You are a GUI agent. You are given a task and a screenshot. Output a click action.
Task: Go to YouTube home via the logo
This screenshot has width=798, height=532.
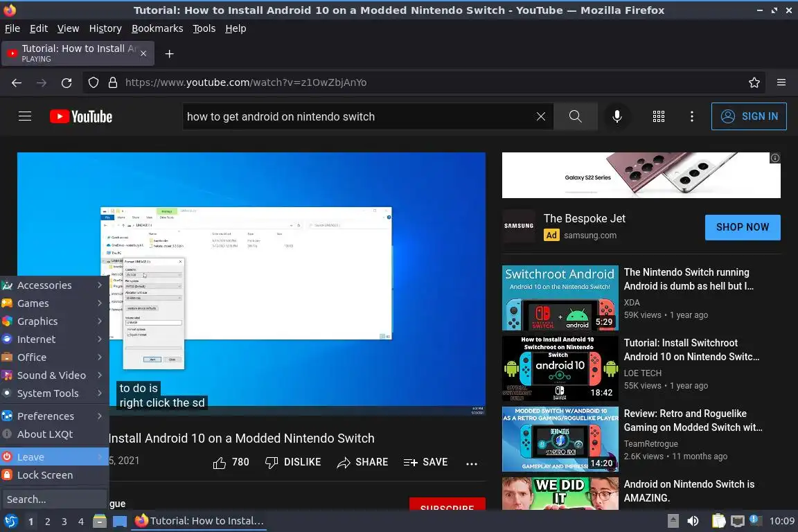pyautogui.click(x=81, y=116)
